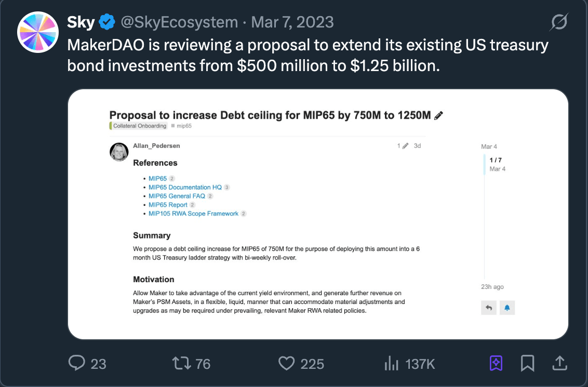The height and width of the screenshot is (387, 588).
Task: Click the Collateral Onboarding category tag
Action: (139, 126)
